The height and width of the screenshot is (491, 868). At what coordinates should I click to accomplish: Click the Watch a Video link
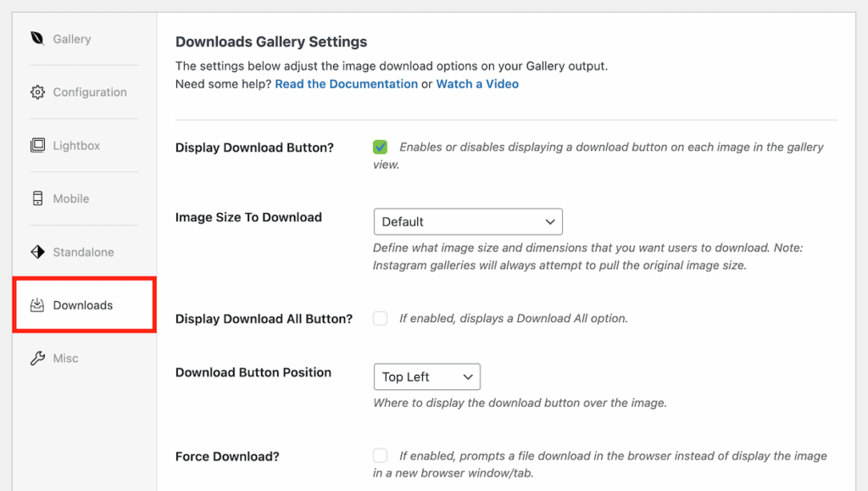477,84
